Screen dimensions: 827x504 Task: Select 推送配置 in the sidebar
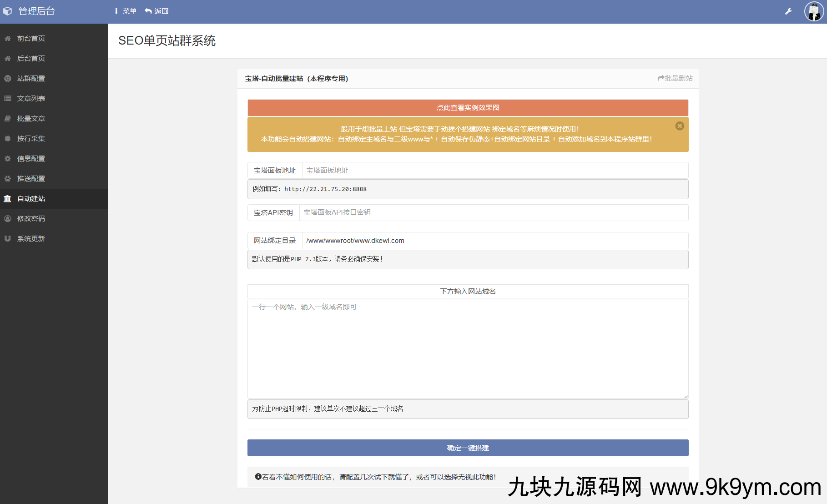click(x=30, y=178)
